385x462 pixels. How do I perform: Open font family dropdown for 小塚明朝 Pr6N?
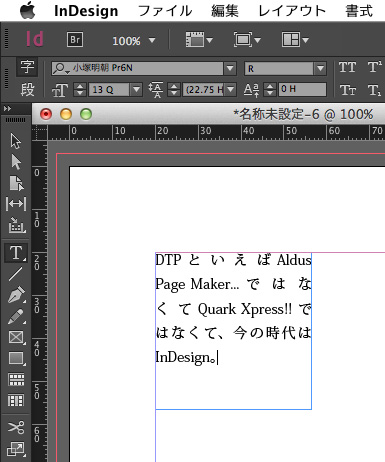click(x=230, y=68)
